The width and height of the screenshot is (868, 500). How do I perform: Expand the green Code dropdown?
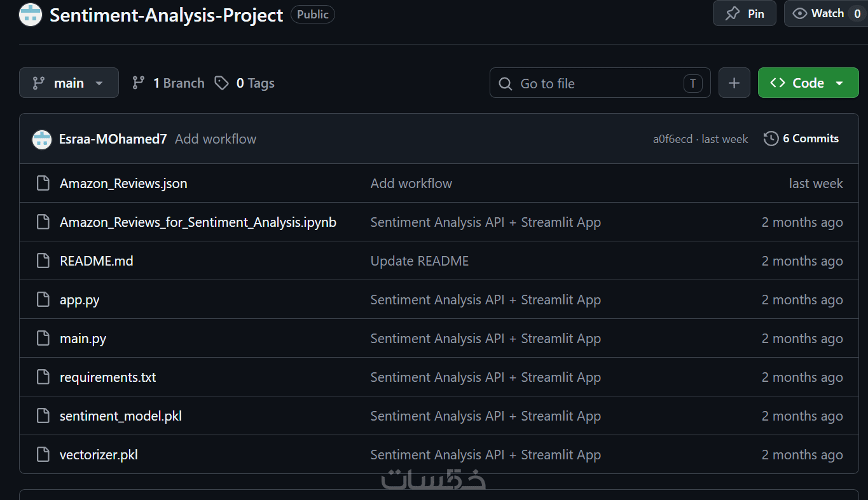click(x=808, y=83)
